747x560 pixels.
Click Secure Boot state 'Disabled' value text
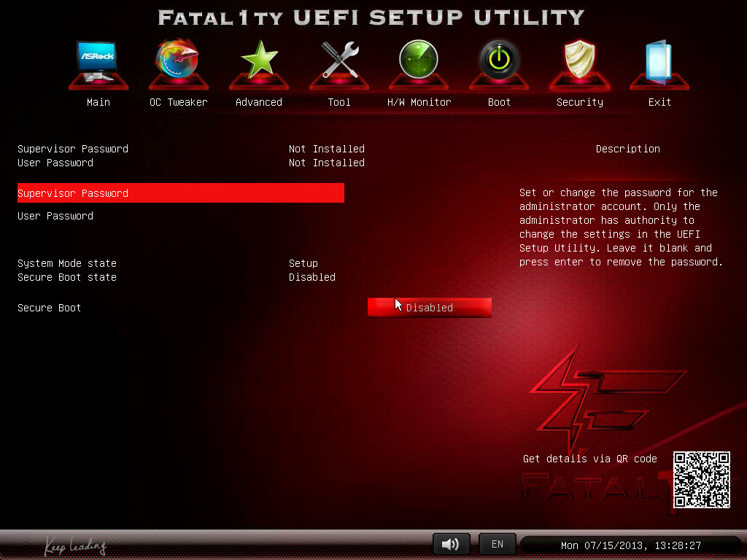point(311,276)
